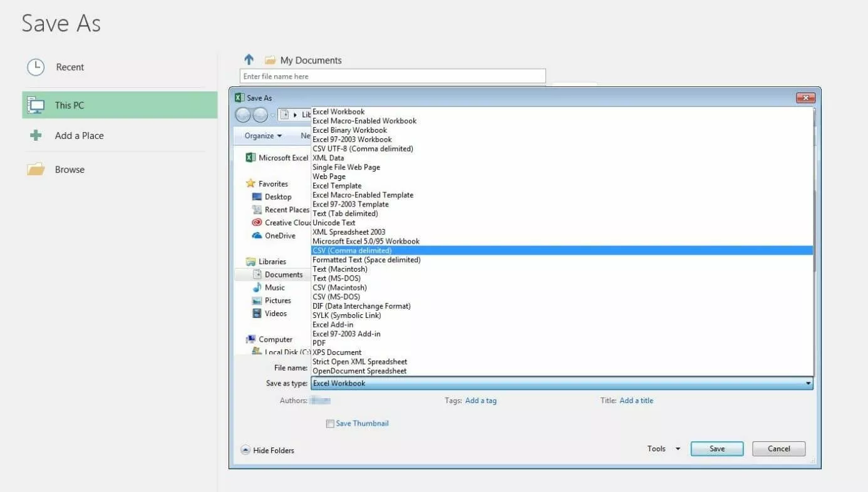The image size is (868, 492).
Task: Click the up arrow beside My Documents
Action: click(x=249, y=59)
